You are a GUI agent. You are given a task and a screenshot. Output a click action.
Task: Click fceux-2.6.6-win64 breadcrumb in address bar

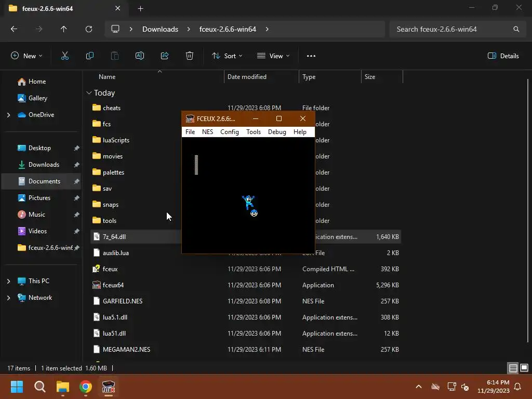tap(228, 29)
